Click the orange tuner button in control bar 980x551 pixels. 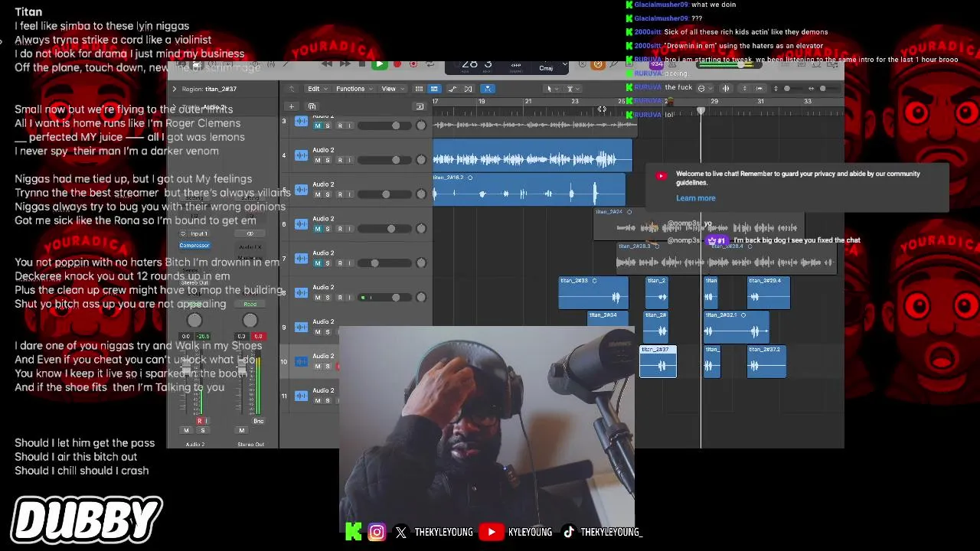point(598,64)
